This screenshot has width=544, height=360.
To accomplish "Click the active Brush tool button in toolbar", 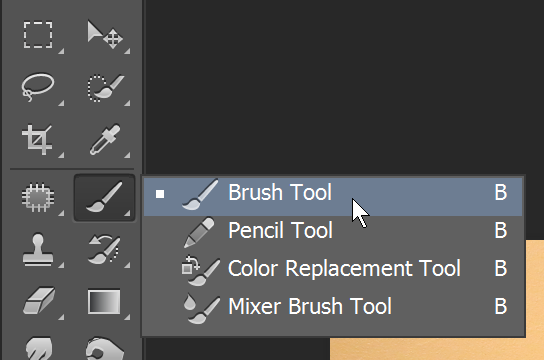I will pyautogui.click(x=104, y=198).
